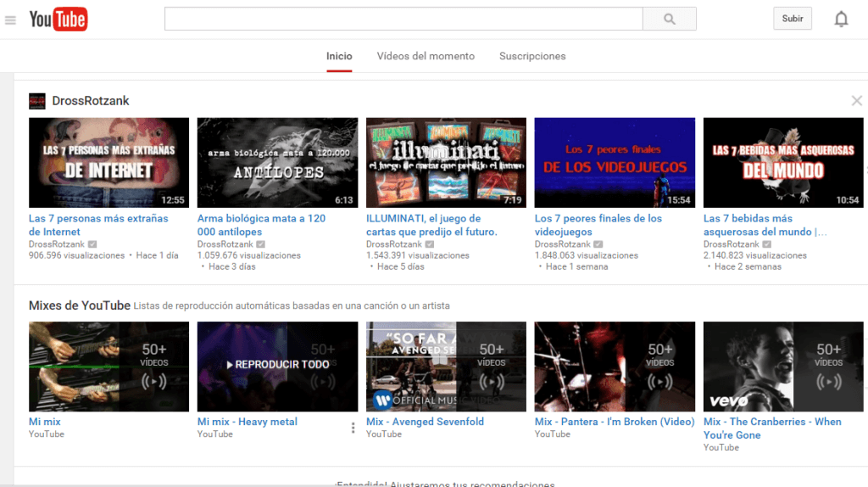Open the Mi mix playlist thumbnail
This screenshot has height=487, width=868.
108,367
